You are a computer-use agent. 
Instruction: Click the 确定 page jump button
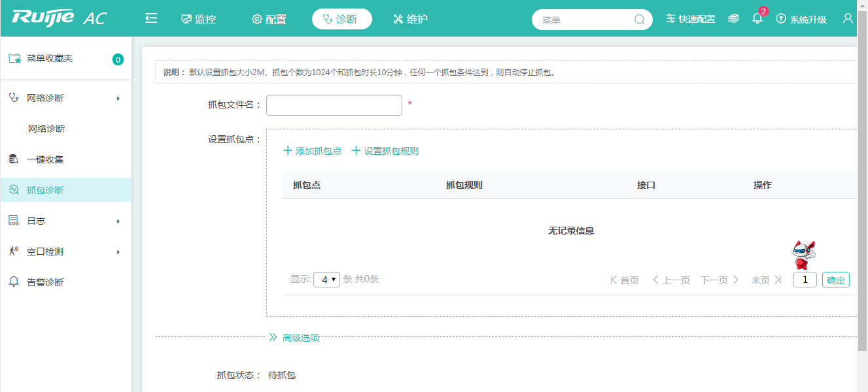(835, 280)
